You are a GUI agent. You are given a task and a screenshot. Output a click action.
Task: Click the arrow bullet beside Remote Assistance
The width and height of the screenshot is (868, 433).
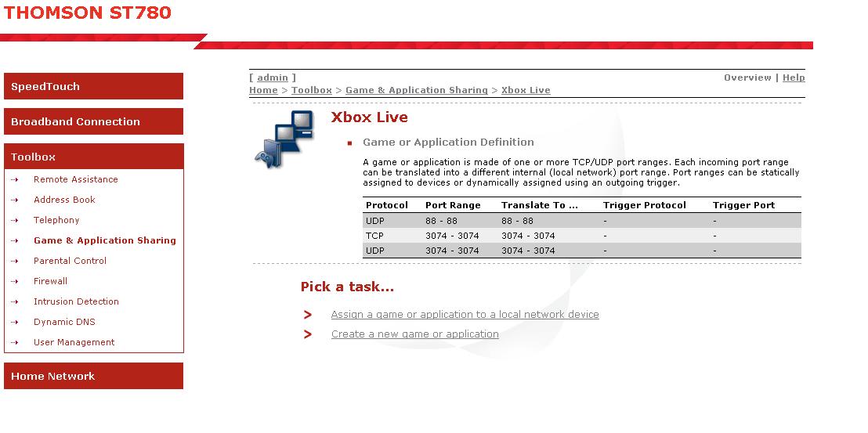click(14, 180)
